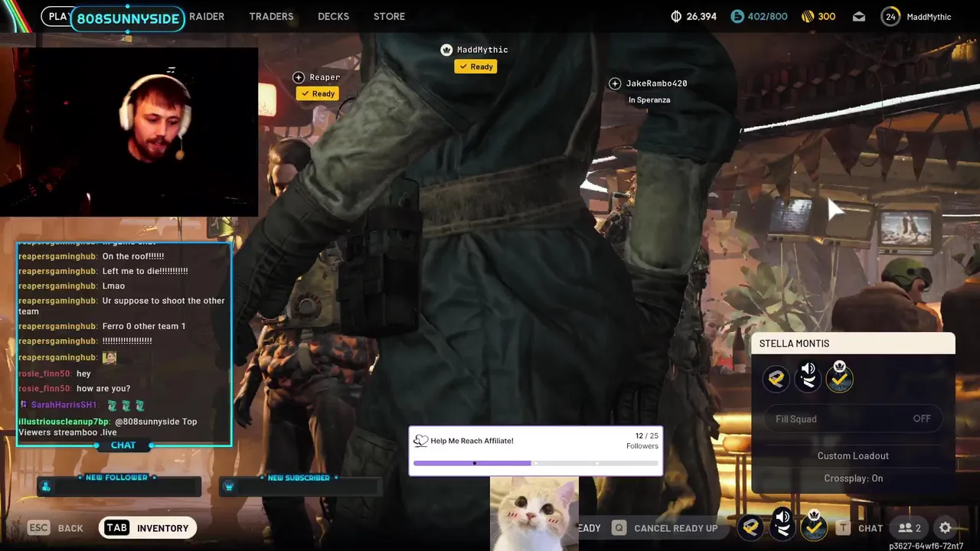Open the Raider tab
The width and height of the screenshot is (980, 551).
207,16
